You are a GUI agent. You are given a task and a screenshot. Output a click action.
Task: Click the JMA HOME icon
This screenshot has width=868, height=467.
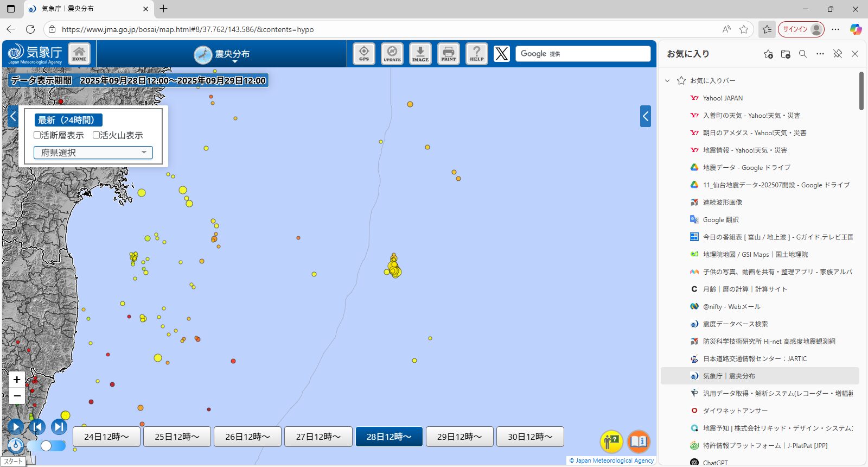tap(79, 54)
